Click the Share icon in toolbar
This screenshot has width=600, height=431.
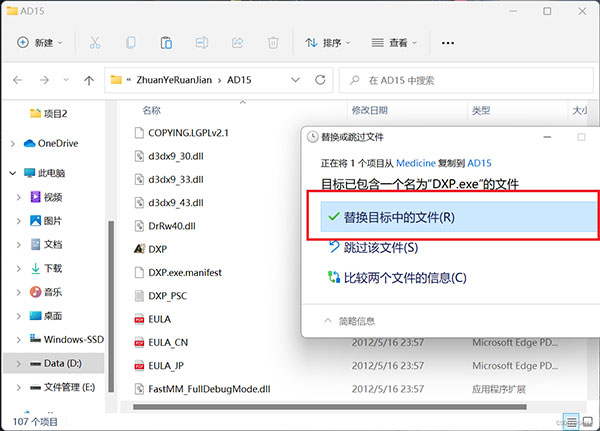pyautogui.click(x=237, y=42)
